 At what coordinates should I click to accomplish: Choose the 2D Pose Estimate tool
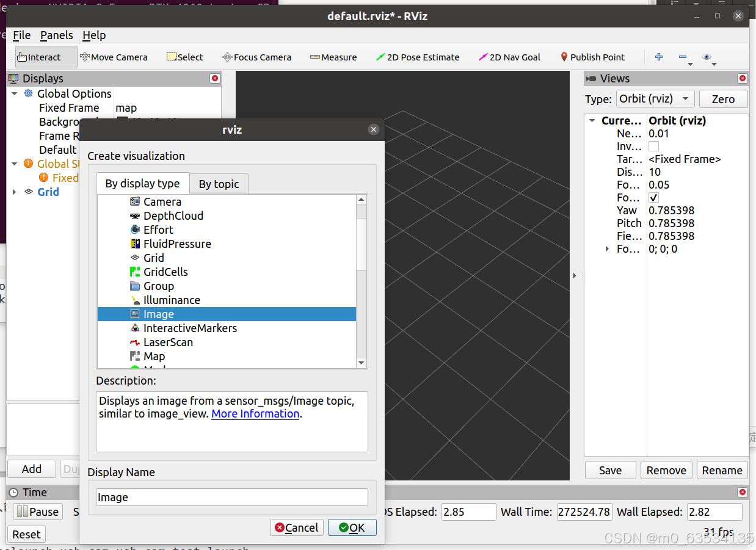417,57
